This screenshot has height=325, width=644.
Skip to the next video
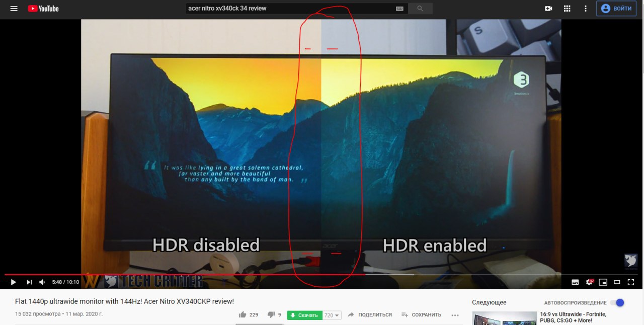(x=29, y=282)
